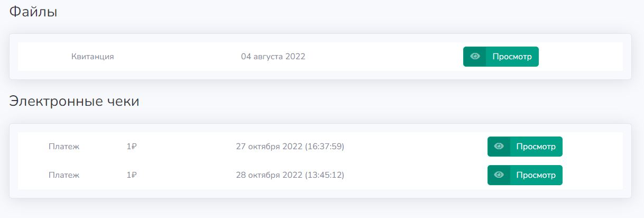644x218 pixels.
Task: Click the eye icon for the Квитанция file
Action: tap(475, 57)
